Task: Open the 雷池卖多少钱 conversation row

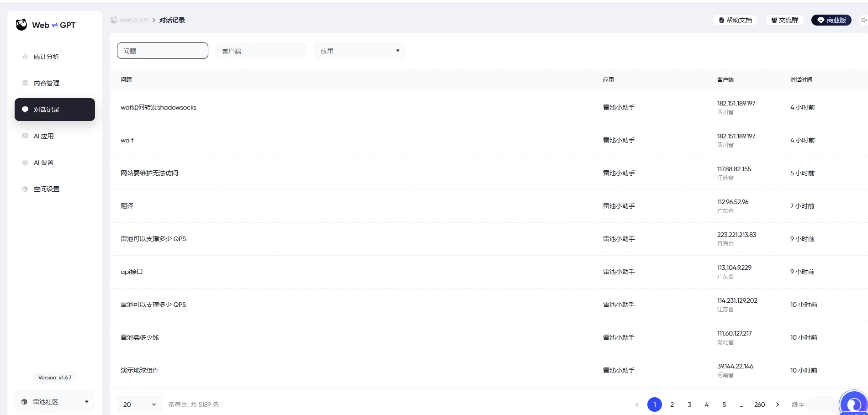Action: pyautogui.click(x=489, y=338)
